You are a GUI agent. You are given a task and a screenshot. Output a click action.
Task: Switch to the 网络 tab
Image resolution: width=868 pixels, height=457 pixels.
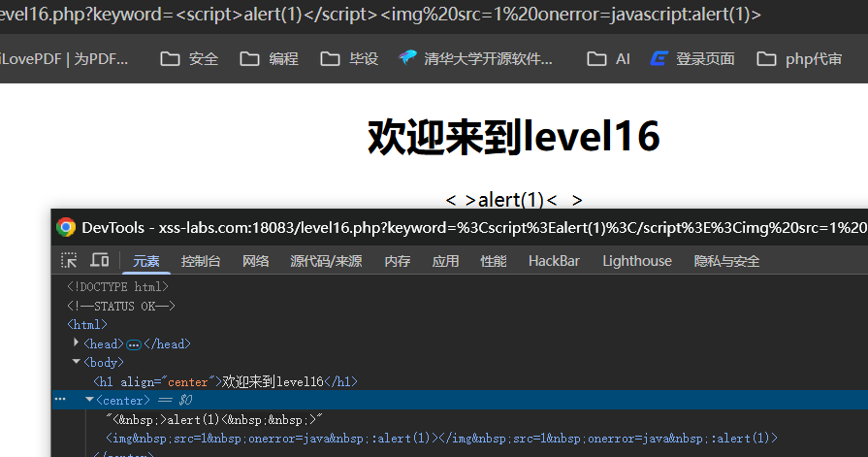coord(255,261)
